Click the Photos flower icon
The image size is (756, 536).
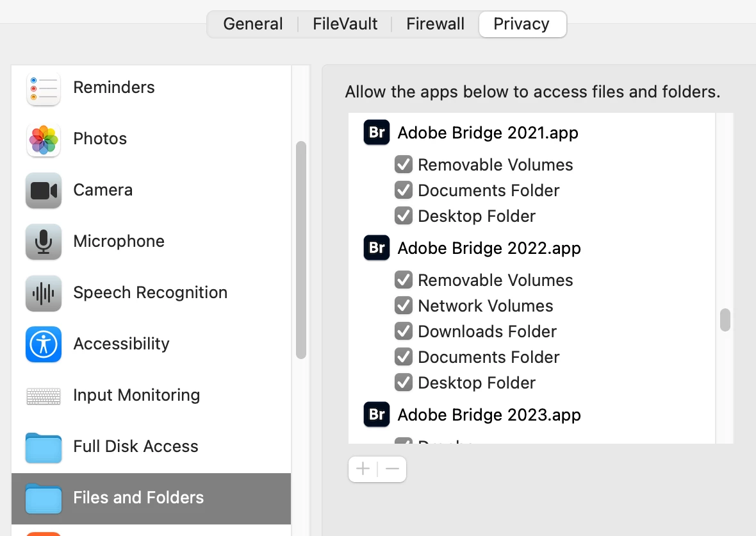click(44, 140)
